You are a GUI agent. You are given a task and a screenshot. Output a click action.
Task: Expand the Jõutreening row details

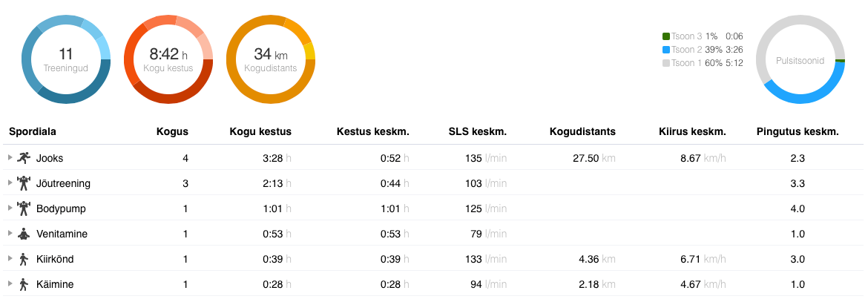click(10, 183)
